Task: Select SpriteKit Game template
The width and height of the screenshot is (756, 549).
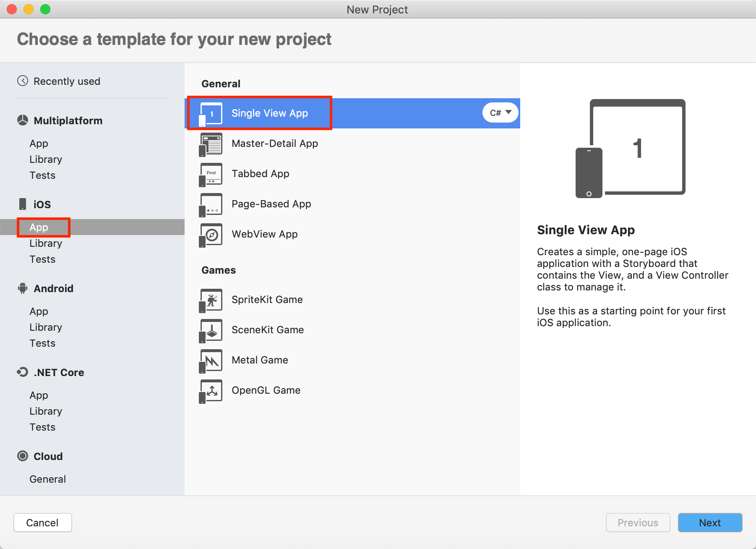Action: [x=352, y=300]
